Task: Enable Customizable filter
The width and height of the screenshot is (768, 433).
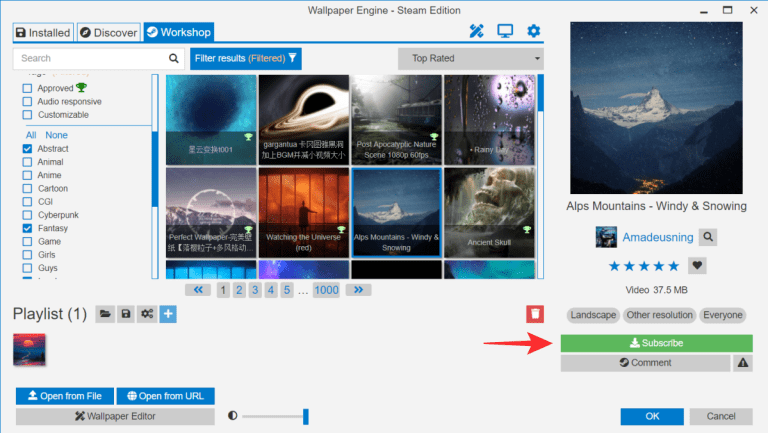Action: pyautogui.click(x=27, y=115)
